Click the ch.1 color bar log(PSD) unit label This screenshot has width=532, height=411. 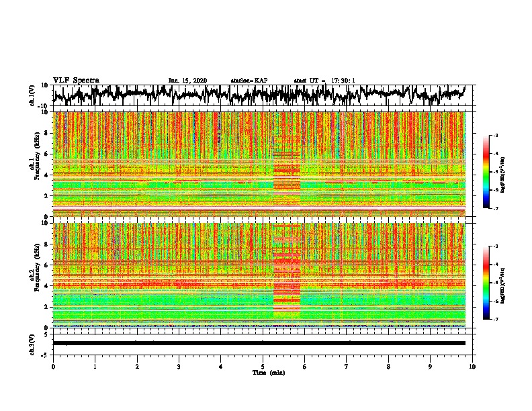pyautogui.click(x=503, y=175)
